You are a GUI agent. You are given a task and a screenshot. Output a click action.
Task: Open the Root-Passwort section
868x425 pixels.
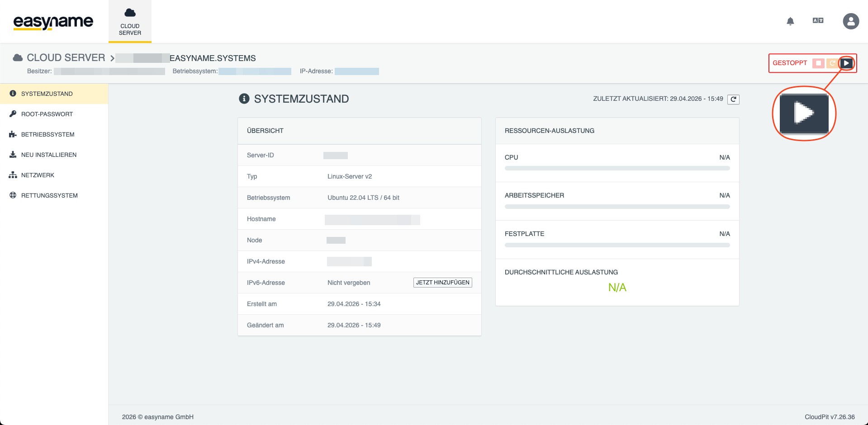click(47, 114)
